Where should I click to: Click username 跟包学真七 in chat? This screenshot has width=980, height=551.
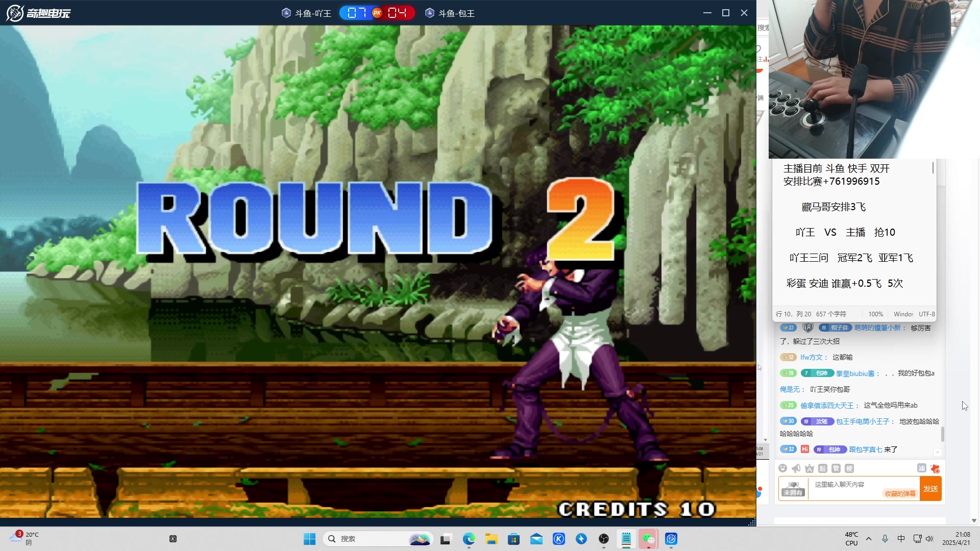pyautogui.click(x=866, y=449)
